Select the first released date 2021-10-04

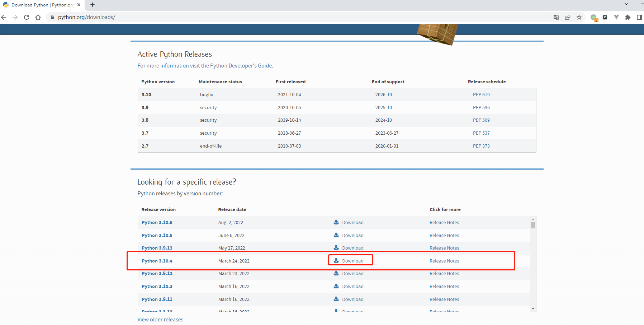(x=289, y=95)
